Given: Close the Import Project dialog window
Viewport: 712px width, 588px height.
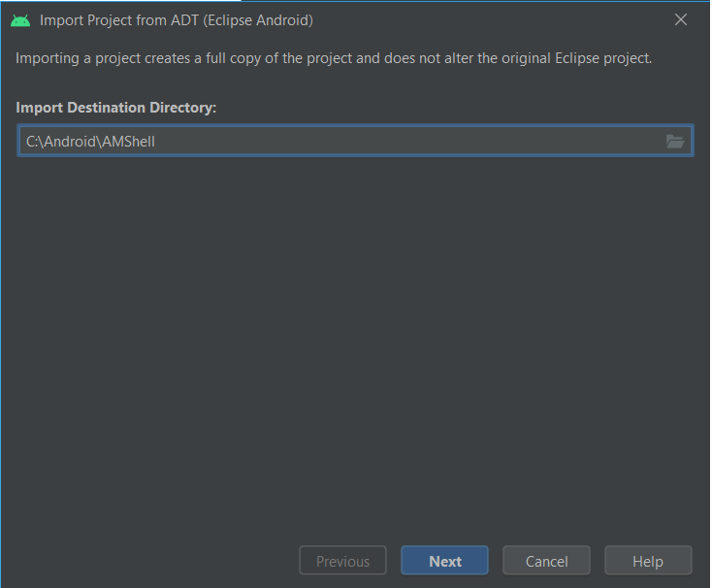Looking at the screenshot, I should click(x=681, y=19).
